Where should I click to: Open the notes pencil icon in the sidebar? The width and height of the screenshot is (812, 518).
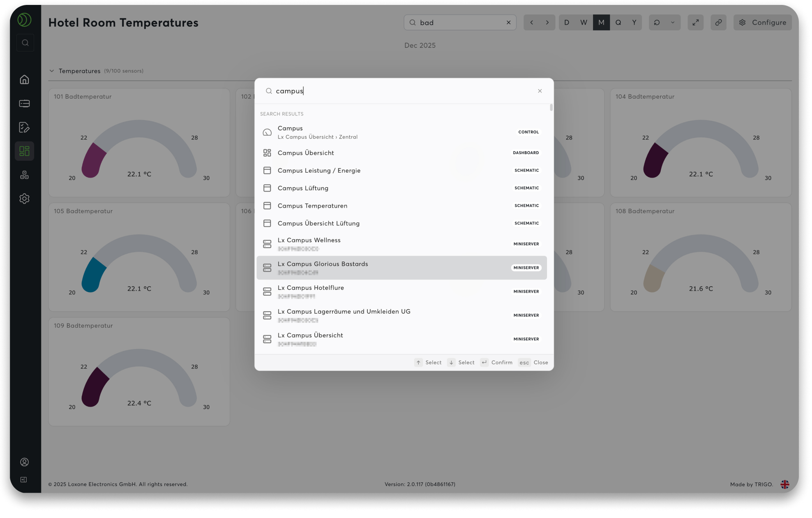pos(25,127)
